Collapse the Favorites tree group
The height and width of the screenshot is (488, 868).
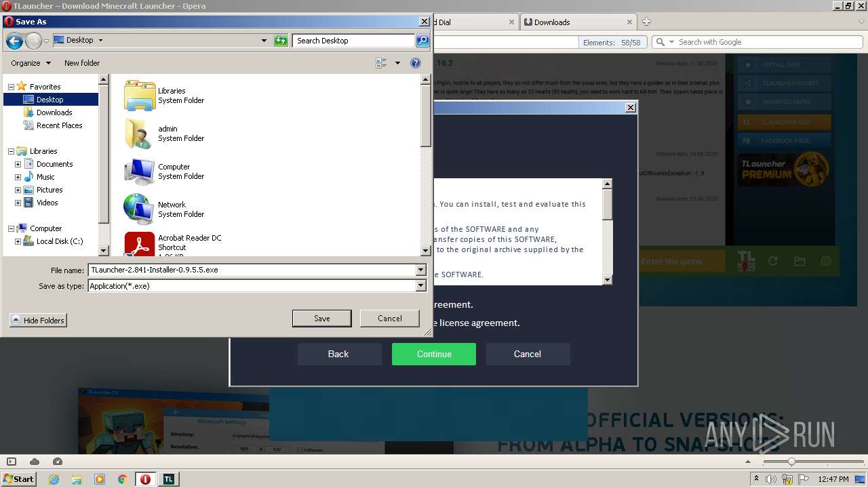coord(11,87)
